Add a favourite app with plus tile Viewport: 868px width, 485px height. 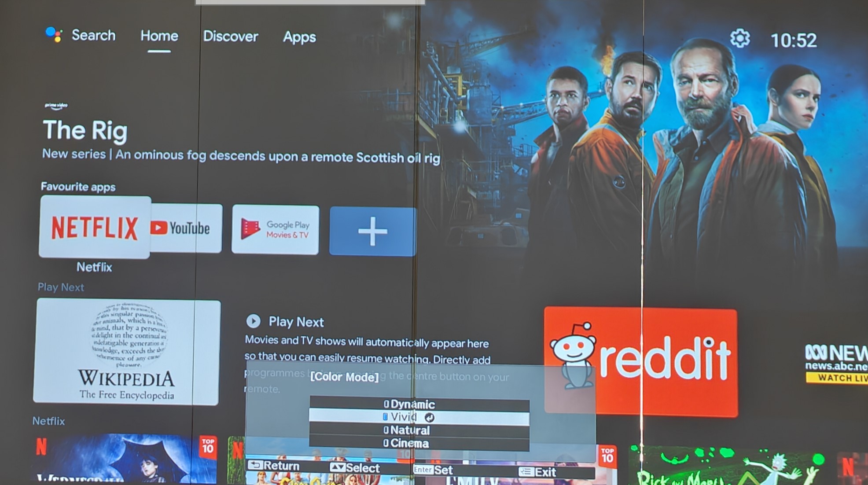pos(372,231)
